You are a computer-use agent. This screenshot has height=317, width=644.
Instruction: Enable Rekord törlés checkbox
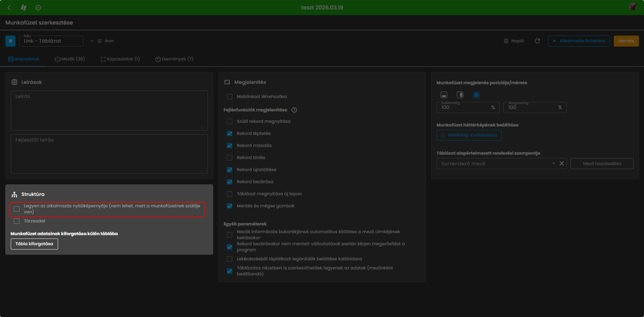[229, 158]
